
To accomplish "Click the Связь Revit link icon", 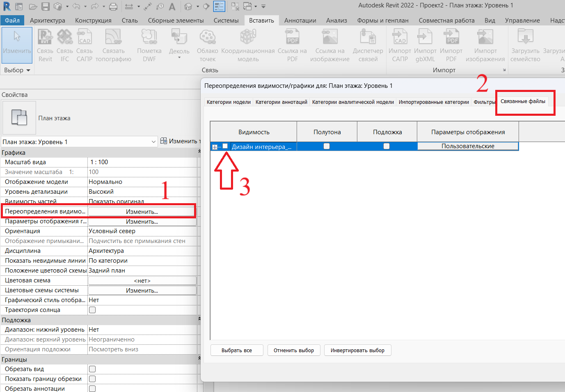I will pyautogui.click(x=45, y=37).
